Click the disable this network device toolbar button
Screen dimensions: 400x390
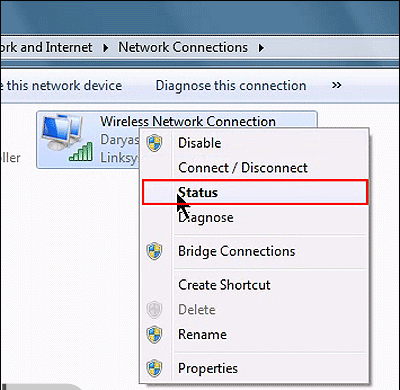pos(61,86)
